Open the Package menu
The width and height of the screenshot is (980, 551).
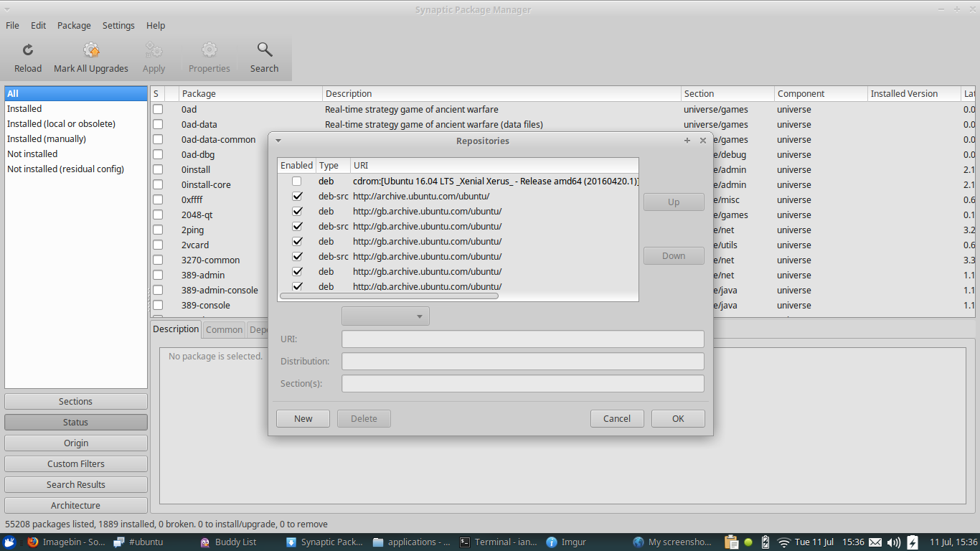point(74,25)
